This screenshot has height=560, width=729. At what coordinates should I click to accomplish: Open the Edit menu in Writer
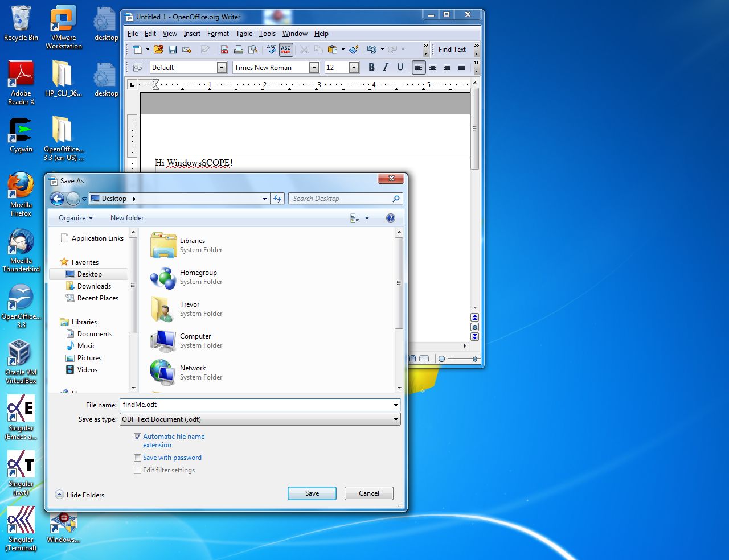150,34
